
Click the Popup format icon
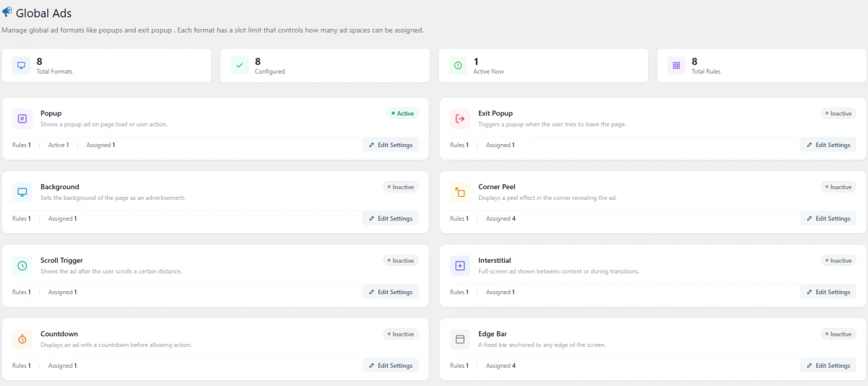coord(22,119)
